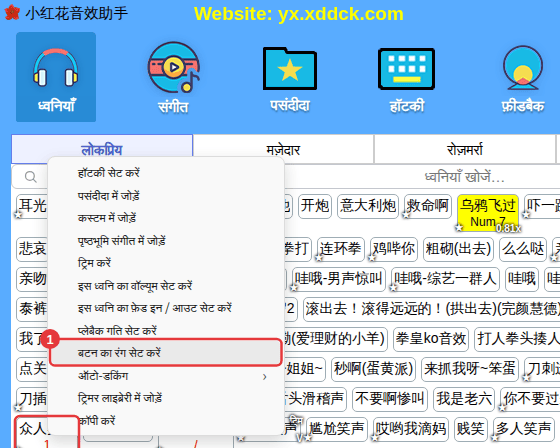Play the 贱笑 sound button
The height and width of the screenshot is (448, 560).
(470, 429)
